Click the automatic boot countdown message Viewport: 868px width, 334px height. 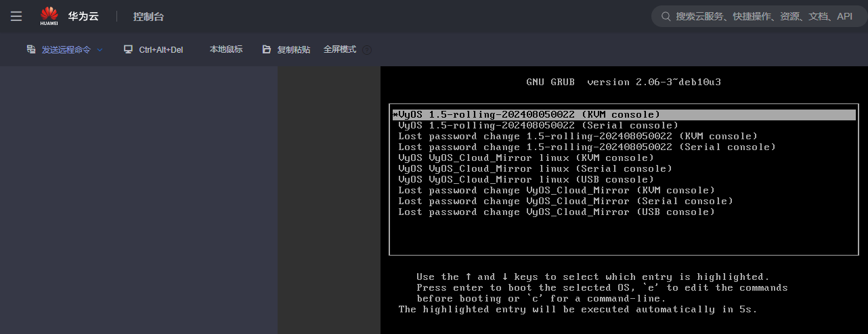tap(578, 309)
